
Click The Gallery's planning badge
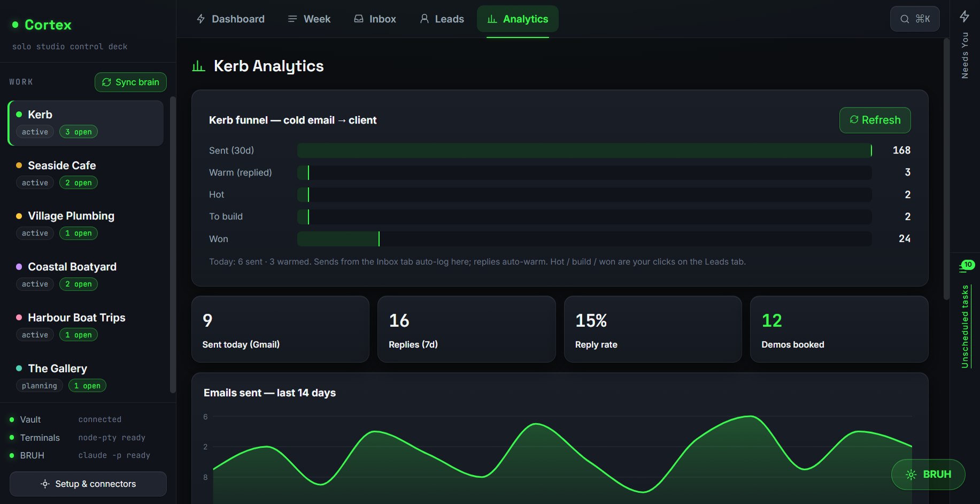[x=40, y=386]
